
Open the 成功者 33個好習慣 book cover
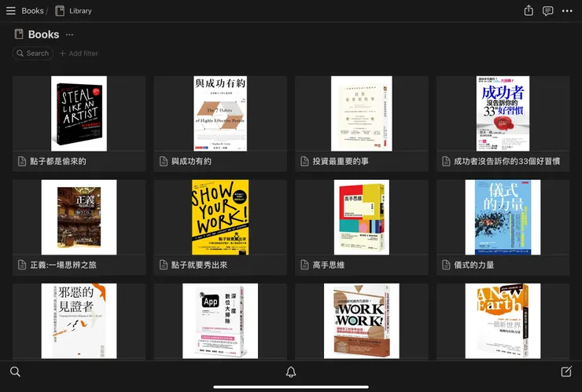point(503,113)
